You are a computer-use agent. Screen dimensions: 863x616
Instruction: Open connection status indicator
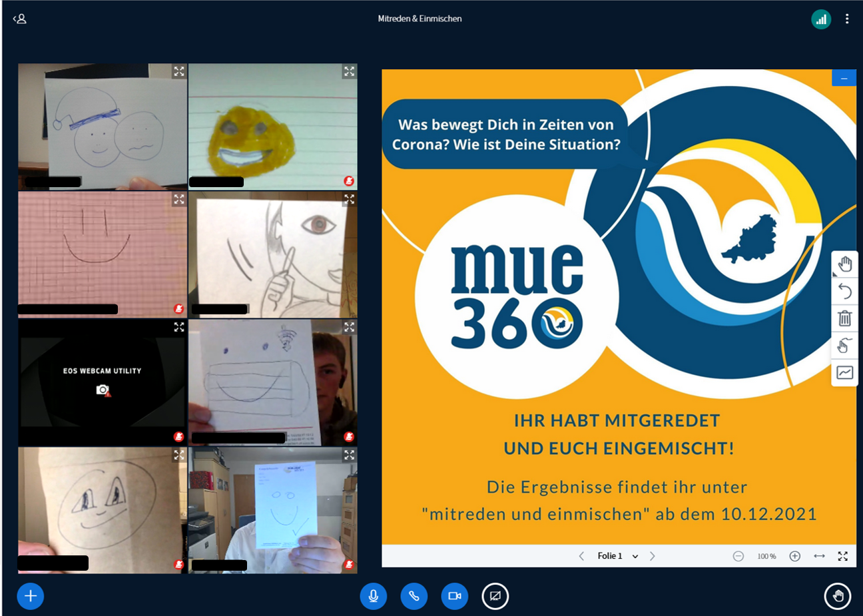[821, 19]
